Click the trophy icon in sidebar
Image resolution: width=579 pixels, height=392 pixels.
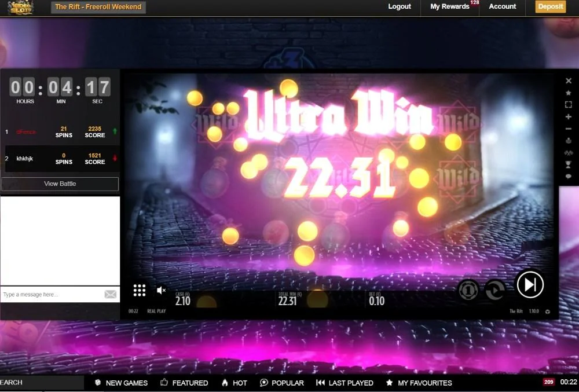click(569, 164)
